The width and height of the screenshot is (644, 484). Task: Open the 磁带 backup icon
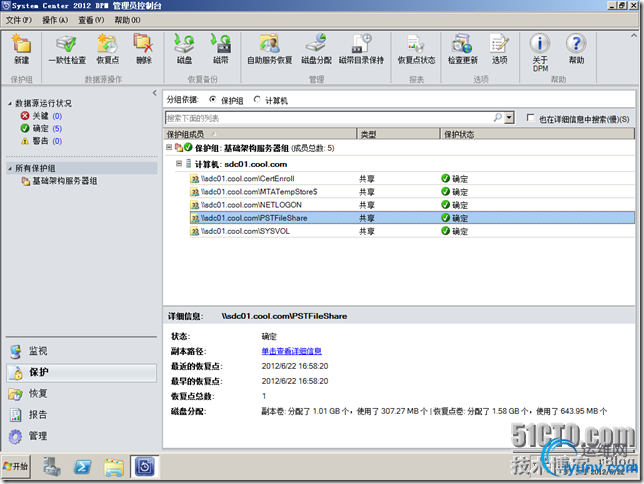[221, 49]
